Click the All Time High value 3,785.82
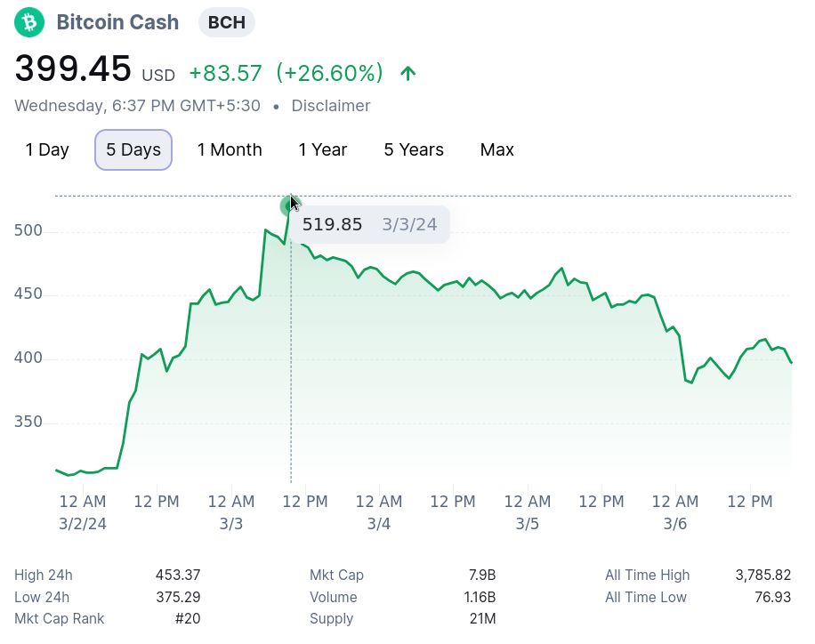The height and width of the screenshot is (644, 815). [763, 575]
